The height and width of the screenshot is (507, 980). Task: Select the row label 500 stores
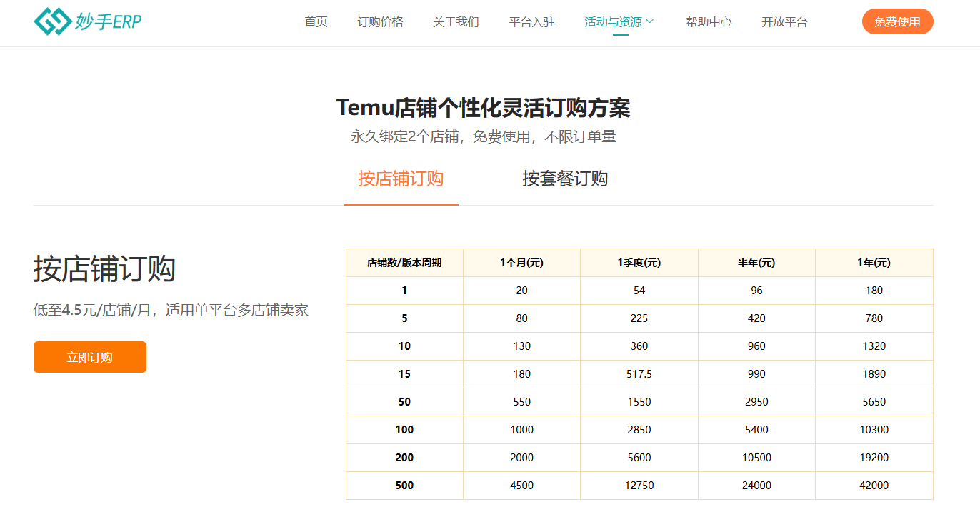(404, 486)
